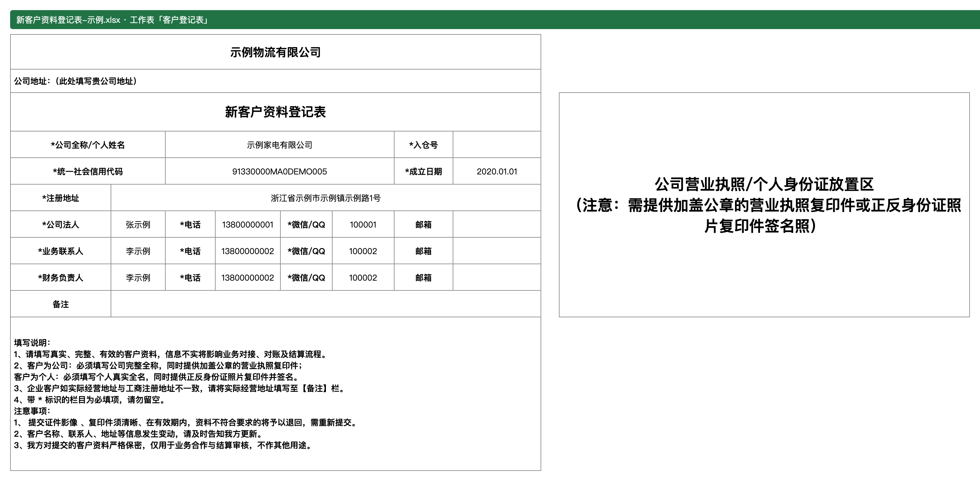980x481 pixels.
Task: Click the *入仓号 label cell
Action: pyautogui.click(x=423, y=145)
